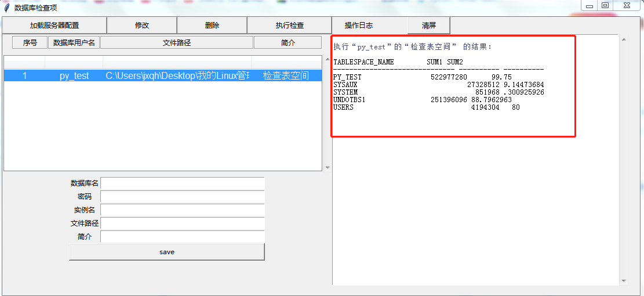The width and height of the screenshot is (644, 296).
Task: Click the USERS line in the results
Action: pos(426,107)
